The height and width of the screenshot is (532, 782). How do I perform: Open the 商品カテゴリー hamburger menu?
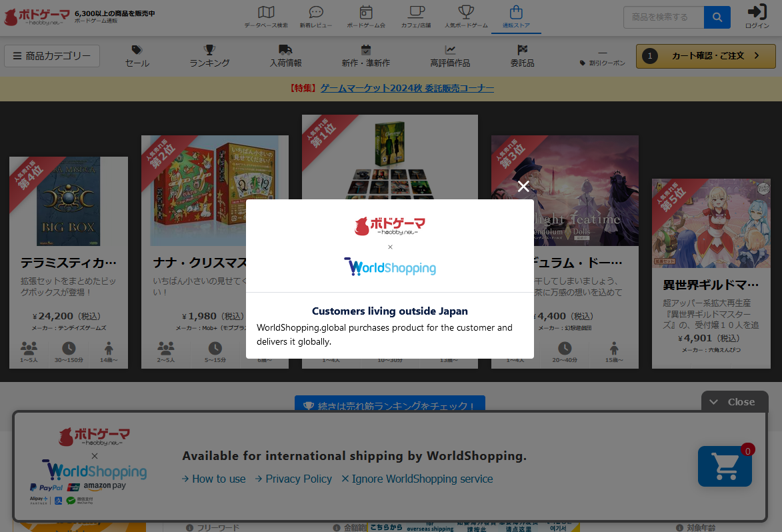click(52, 56)
